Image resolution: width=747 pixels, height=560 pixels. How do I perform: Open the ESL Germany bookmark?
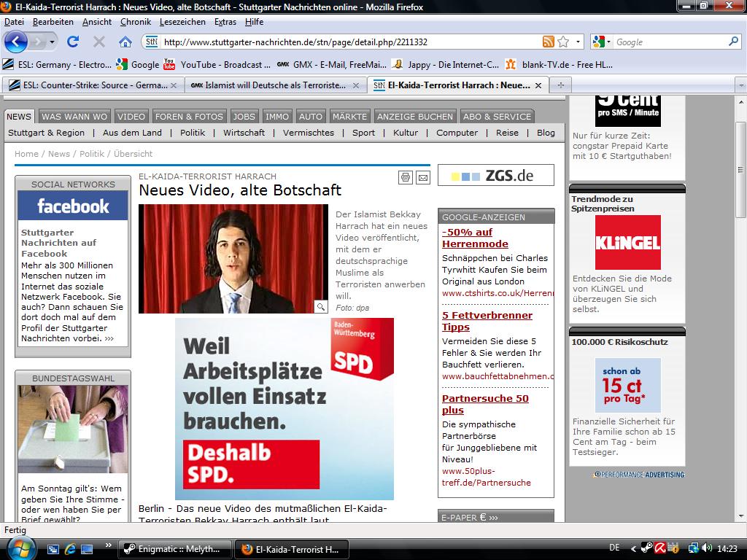pyautogui.click(x=57, y=64)
